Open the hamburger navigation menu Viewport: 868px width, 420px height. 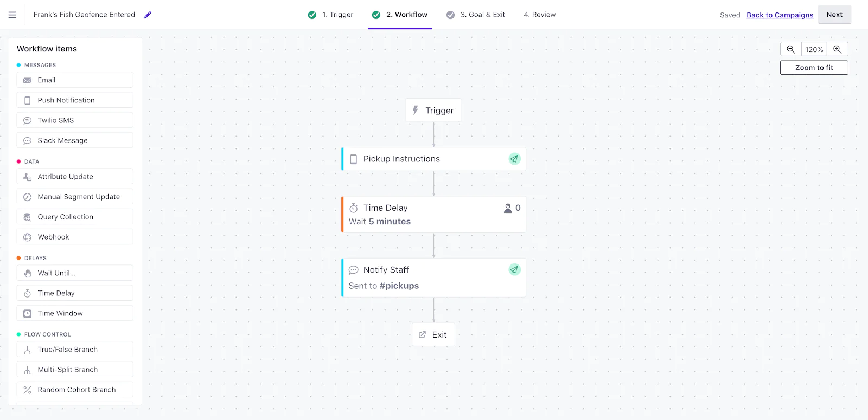tap(12, 15)
